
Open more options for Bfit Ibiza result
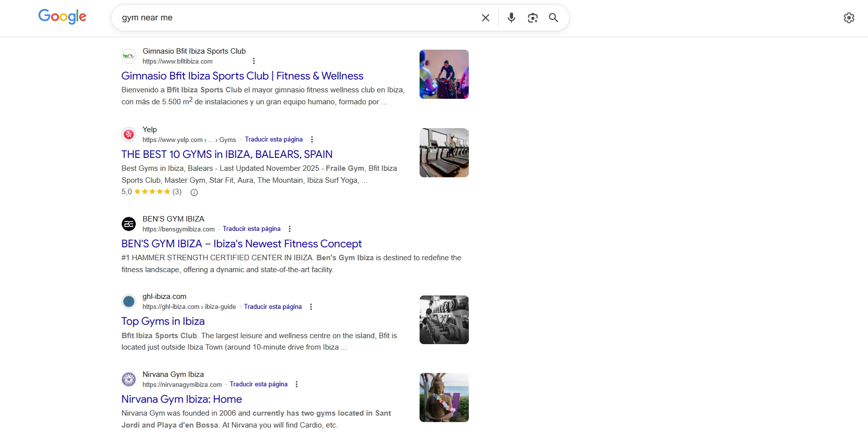coord(254,61)
